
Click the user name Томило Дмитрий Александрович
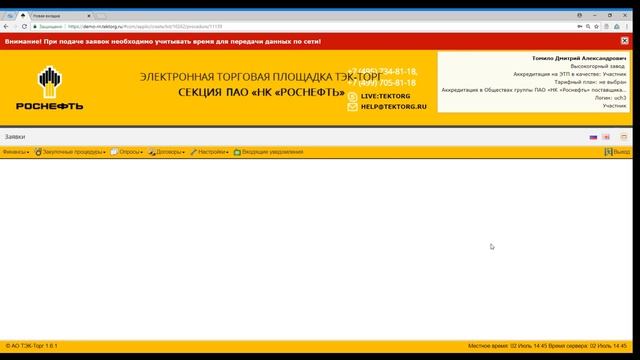[x=579, y=58]
